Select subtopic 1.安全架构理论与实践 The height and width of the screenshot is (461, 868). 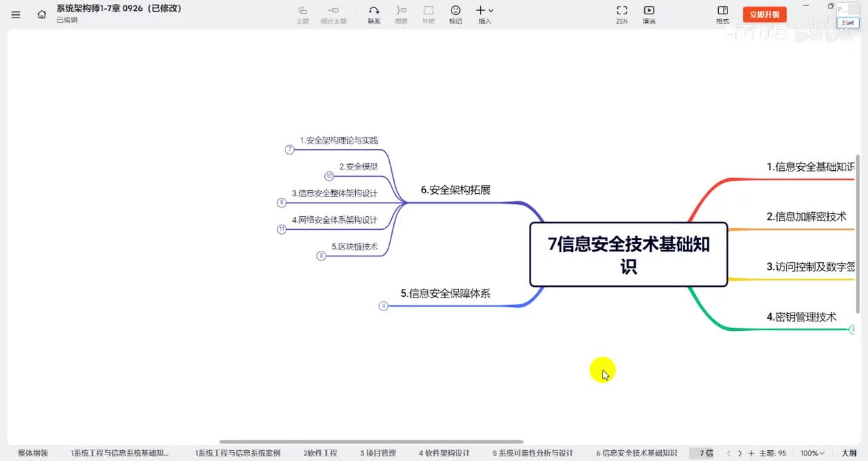pyautogui.click(x=339, y=140)
